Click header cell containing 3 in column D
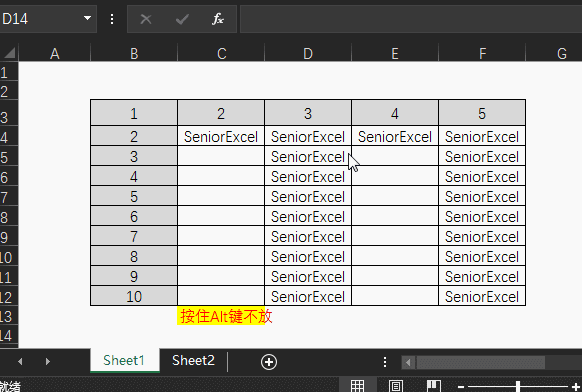The height and width of the screenshot is (392, 582). click(x=308, y=113)
